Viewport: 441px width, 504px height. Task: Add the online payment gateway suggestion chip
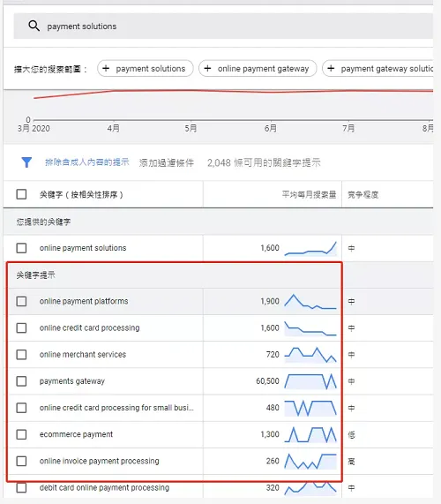pos(258,69)
